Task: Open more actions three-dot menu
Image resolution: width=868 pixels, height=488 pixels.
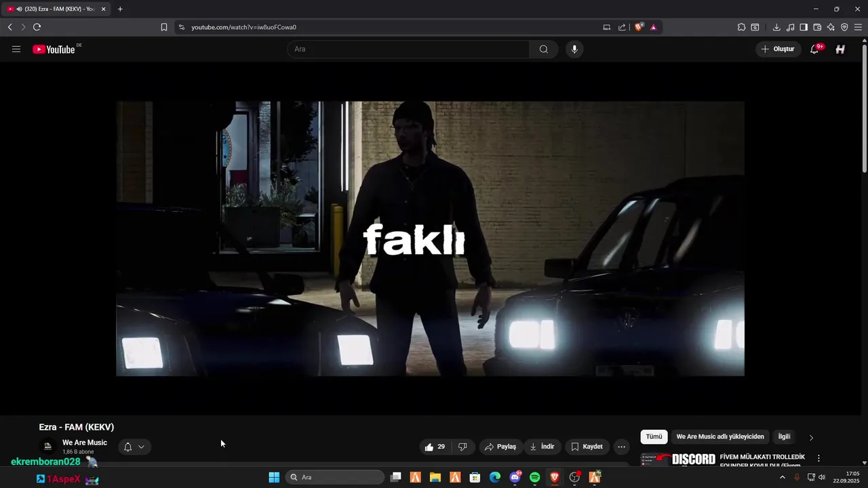Action: [x=621, y=447]
